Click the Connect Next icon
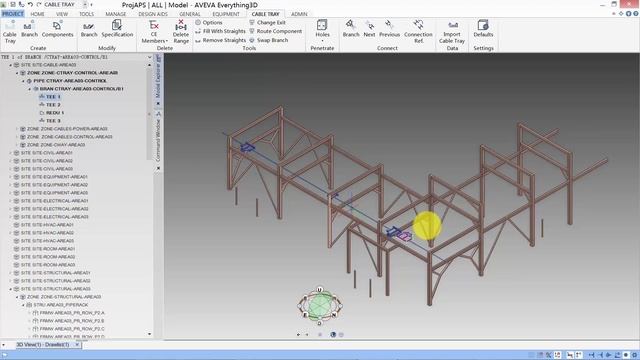This screenshot has height=360, width=640. click(369, 29)
